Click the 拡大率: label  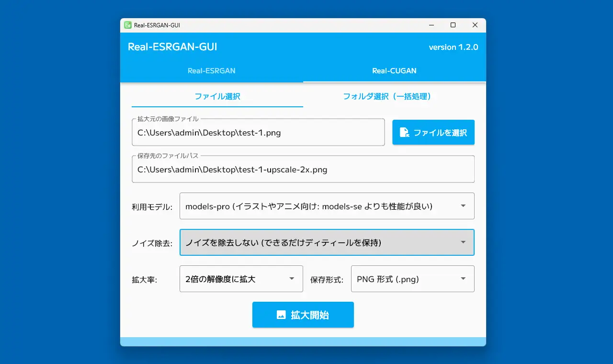pos(144,280)
